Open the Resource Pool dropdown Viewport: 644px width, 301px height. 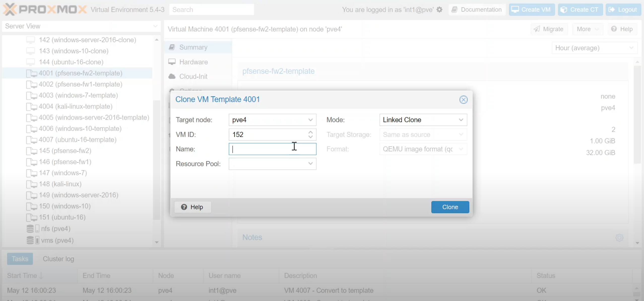[310, 164]
